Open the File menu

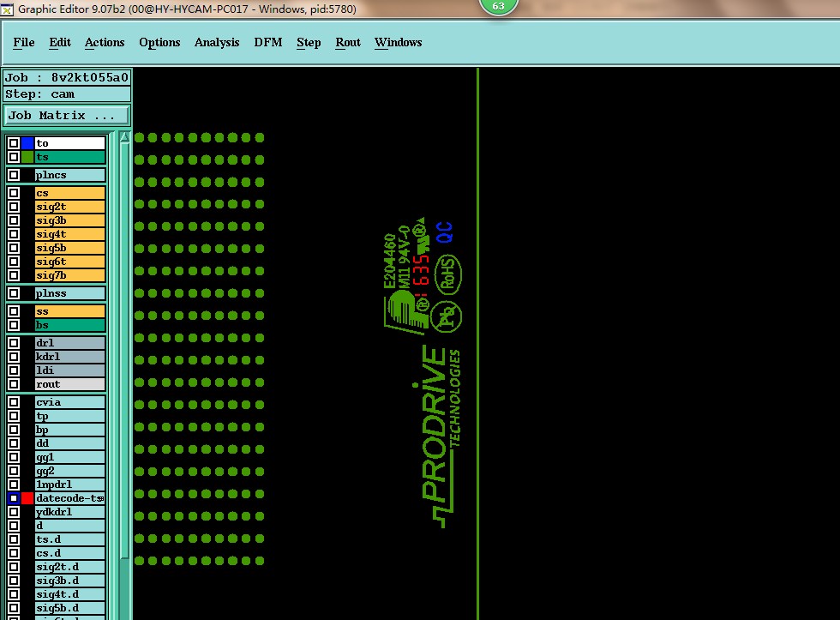pos(24,42)
